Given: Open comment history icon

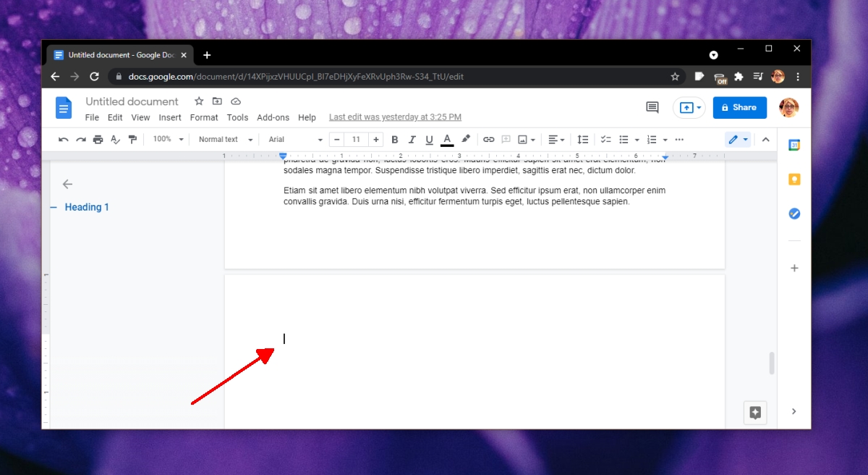Looking at the screenshot, I should (652, 107).
